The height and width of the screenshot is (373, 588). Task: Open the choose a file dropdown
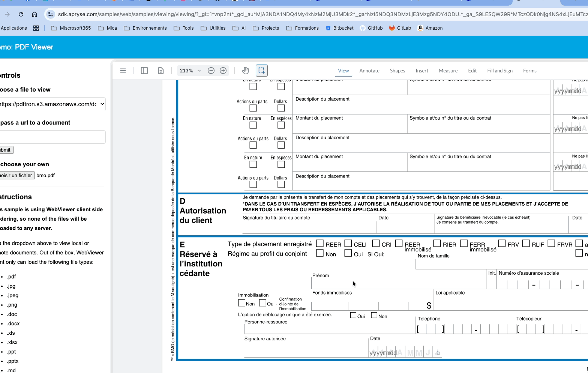[x=52, y=104]
